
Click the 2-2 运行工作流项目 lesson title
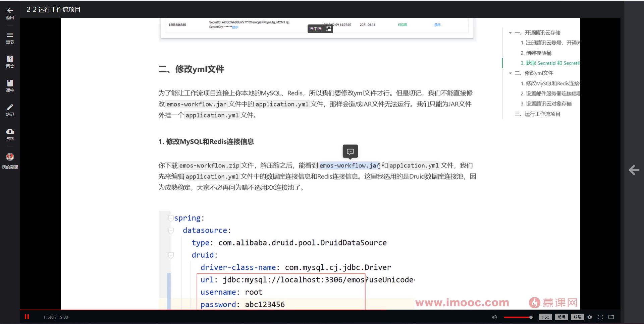(x=54, y=10)
